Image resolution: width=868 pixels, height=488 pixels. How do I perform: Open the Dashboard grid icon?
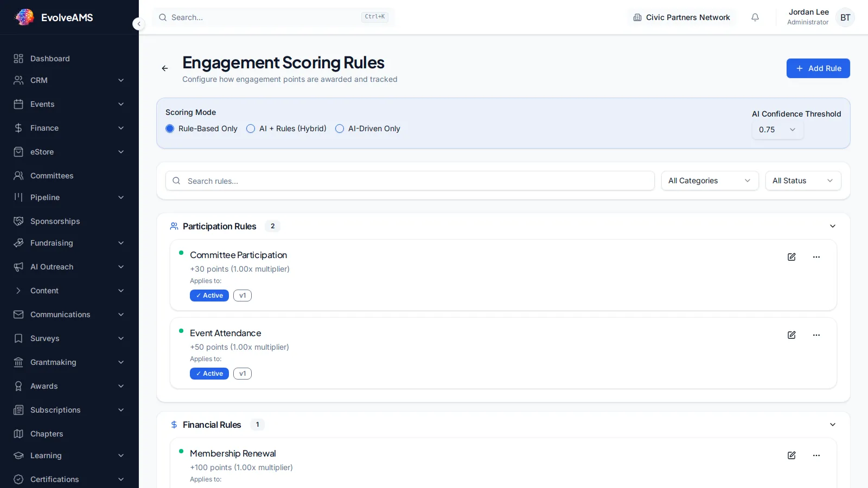(18, 59)
